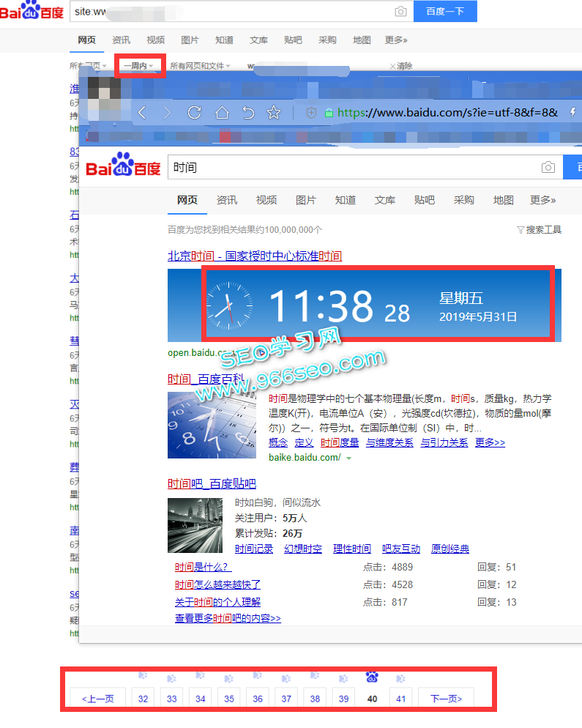Open the post 时间是什么？

pos(203,567)
